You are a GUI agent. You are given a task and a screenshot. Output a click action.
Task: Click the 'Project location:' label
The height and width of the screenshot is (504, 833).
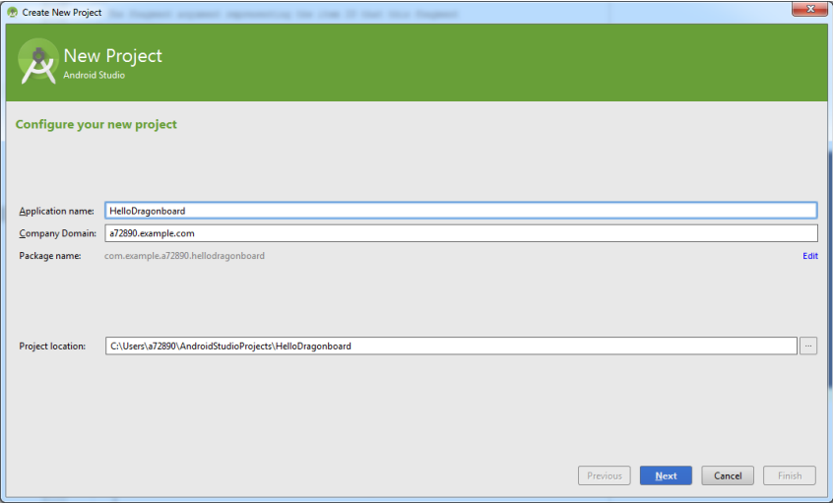pyautogui.click(x=52, y=346)
